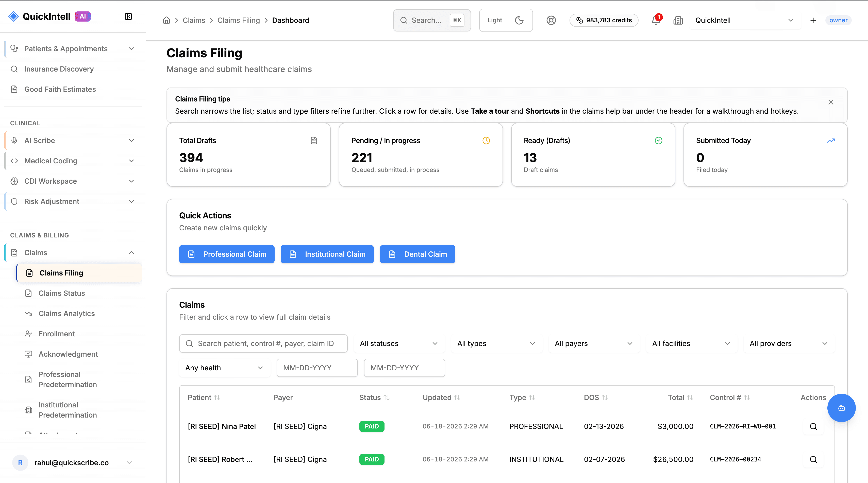The width and height of the screenshot is (868, 483).
Task: Collapse the sidebar panel icon
Action: (x=128, y=16)
